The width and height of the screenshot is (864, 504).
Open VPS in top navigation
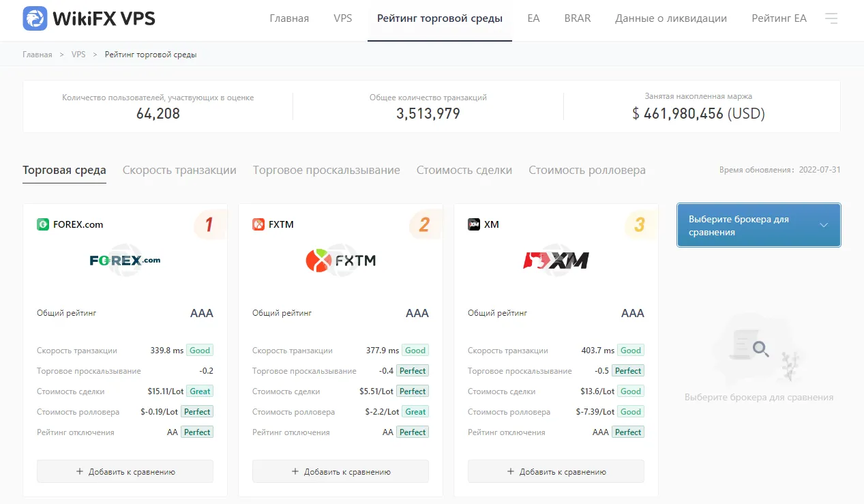(343, 18)
